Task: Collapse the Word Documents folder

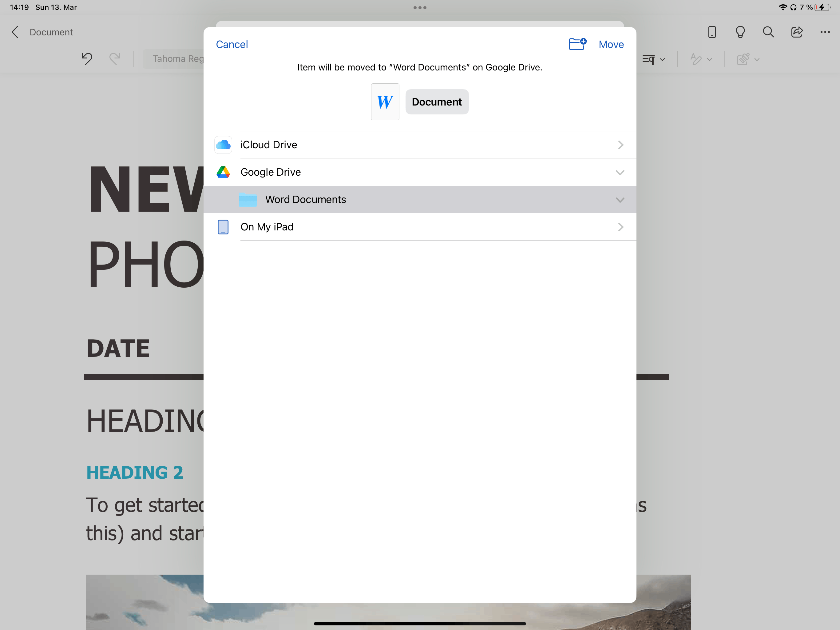Action: (620, 200)
